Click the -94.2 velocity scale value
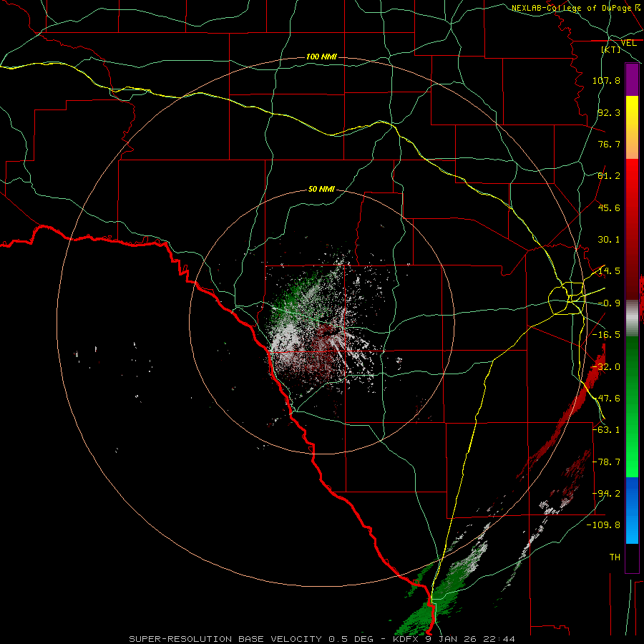The width and height of the screenshot is (644, 644). [x=606, y=494]
